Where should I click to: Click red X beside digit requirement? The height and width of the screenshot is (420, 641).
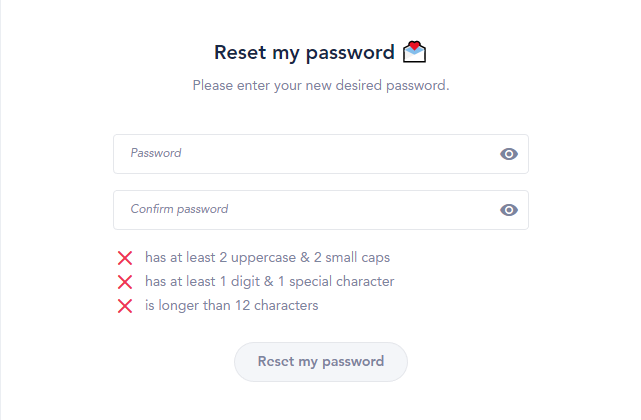pos(125,282)
